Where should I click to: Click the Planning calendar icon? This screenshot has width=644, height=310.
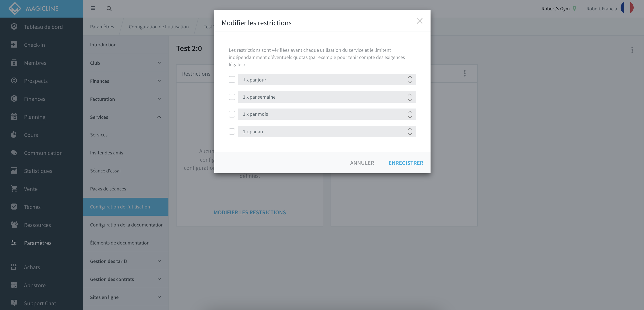click(14, 116)
